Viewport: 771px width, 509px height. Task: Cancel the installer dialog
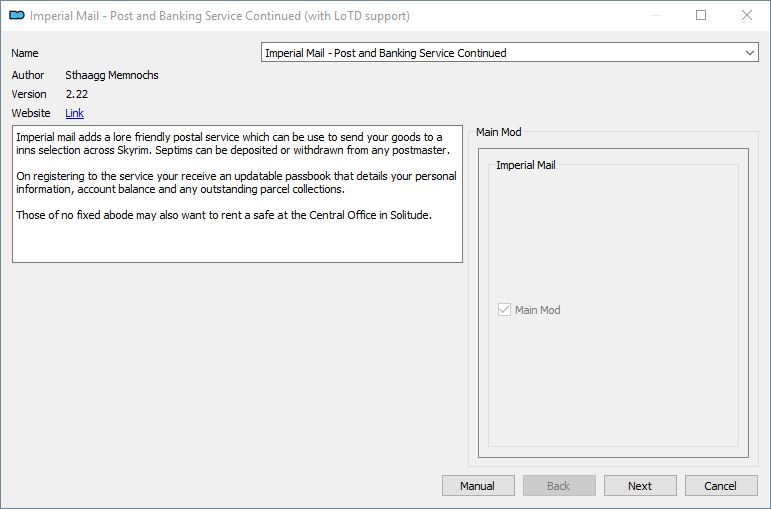pyautogui.click(x=721, y=485)
